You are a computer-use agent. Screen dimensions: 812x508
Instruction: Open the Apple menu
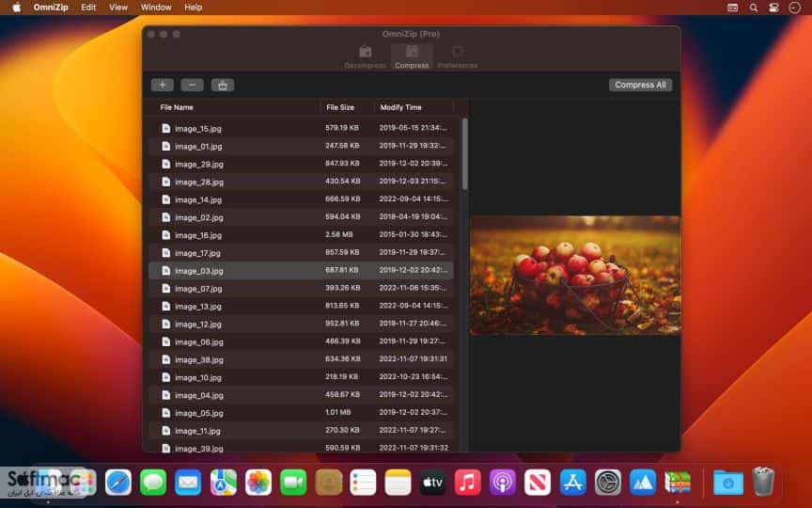coord(16,8)
